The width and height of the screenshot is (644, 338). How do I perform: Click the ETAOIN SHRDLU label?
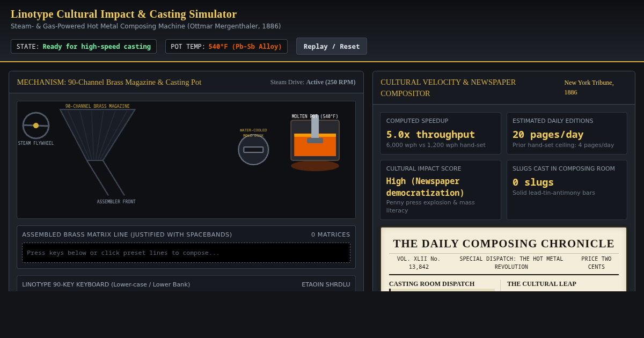[326, 284]
